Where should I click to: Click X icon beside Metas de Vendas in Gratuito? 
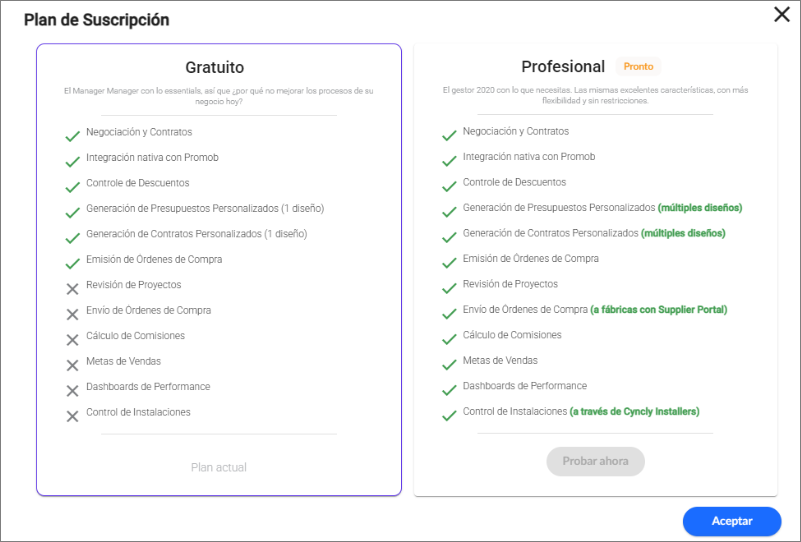click(x=73, y=365)
